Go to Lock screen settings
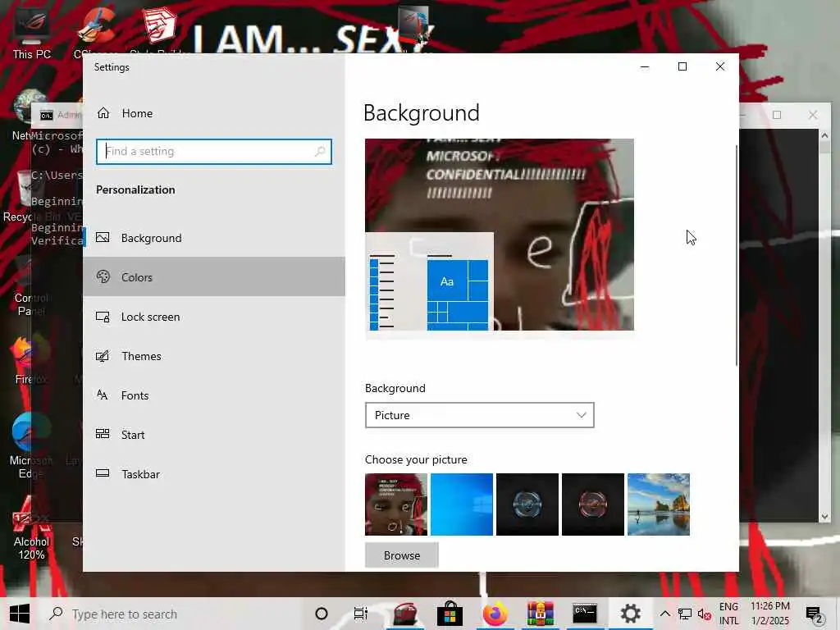 pos(214,317)
